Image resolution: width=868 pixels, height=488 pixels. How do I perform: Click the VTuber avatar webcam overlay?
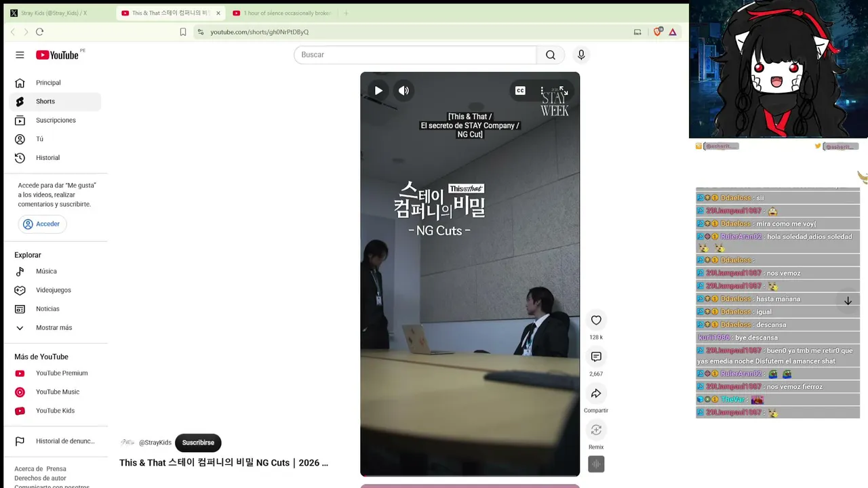click(778, 69)
